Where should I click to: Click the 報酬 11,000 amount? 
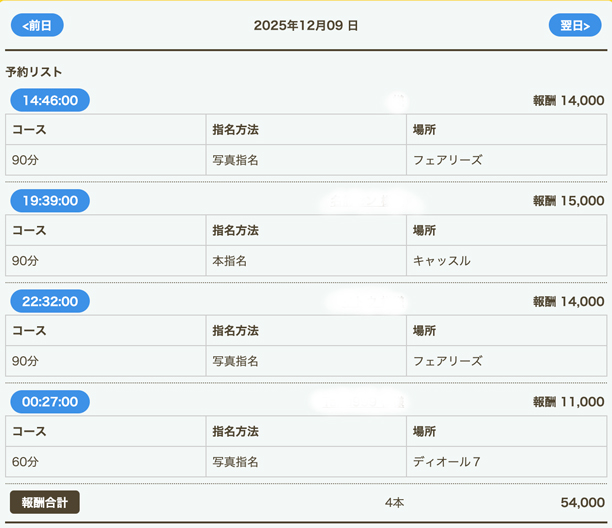568,402
